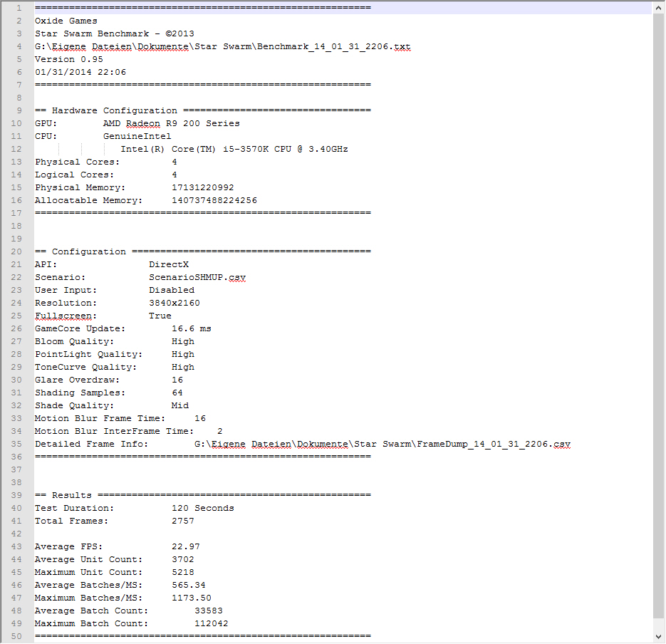Click the resolution value '3840x2160'

pyautogui.click(x=174, y=303)
